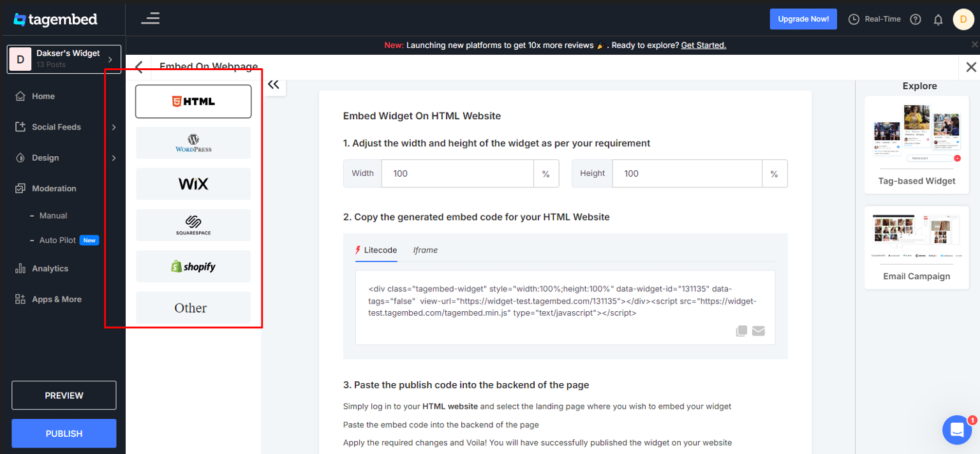Open the Get Started link
Viewport: 980px width, 454px height.
point(703,45)
